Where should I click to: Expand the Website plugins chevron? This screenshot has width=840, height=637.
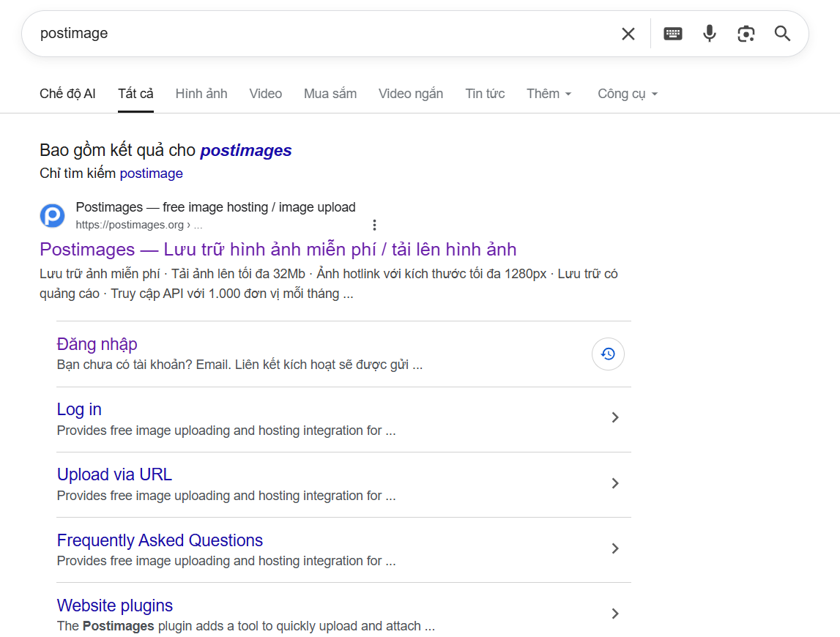615,614
